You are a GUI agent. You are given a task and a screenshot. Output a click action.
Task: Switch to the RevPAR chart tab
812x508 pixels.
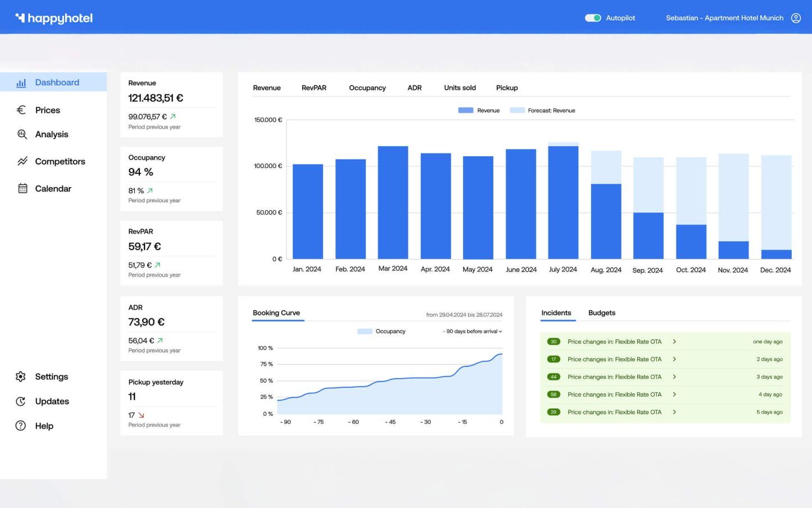tap(314, 88)
